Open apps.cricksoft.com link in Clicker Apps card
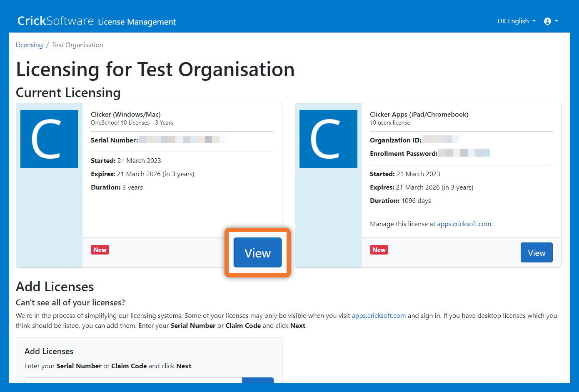579x392 pixels. pyautogui.click(x=464, y=224)
